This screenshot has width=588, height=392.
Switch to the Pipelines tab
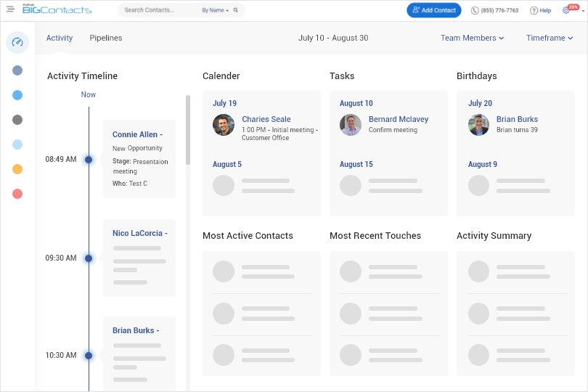click(x=106, y=38)
